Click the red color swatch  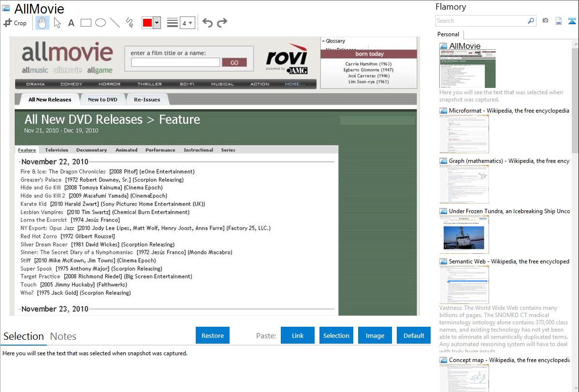tap(147, 23)
